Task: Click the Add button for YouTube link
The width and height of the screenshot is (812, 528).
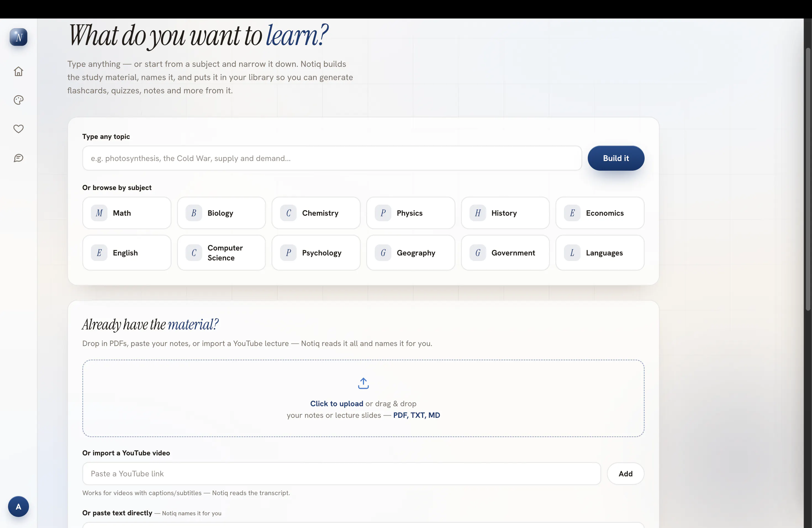Action: [625, 473]
